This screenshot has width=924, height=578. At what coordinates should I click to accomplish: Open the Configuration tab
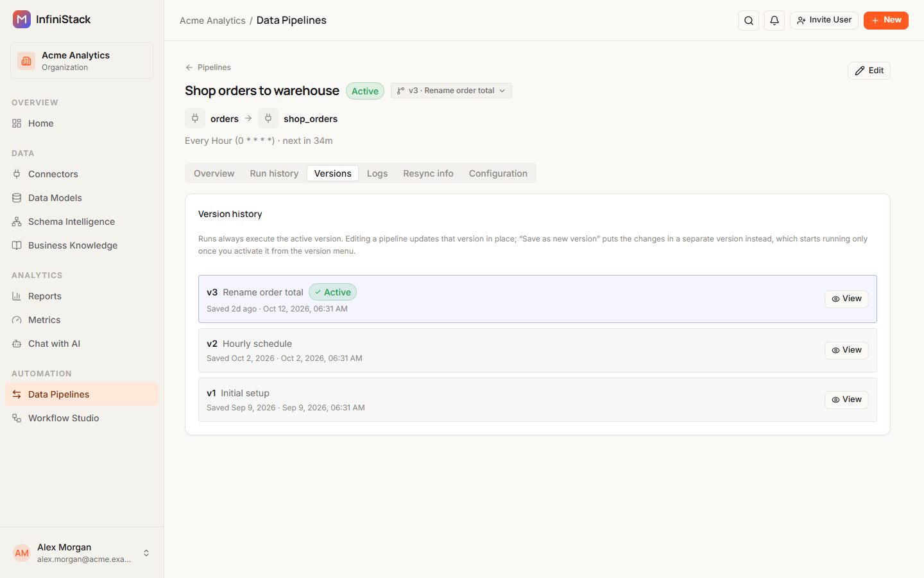498,173
